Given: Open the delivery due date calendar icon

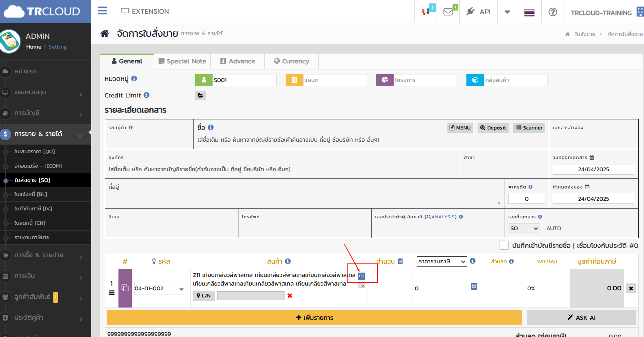Looking at the screenshot, I should pyautogui.click(x=587, y=187).
